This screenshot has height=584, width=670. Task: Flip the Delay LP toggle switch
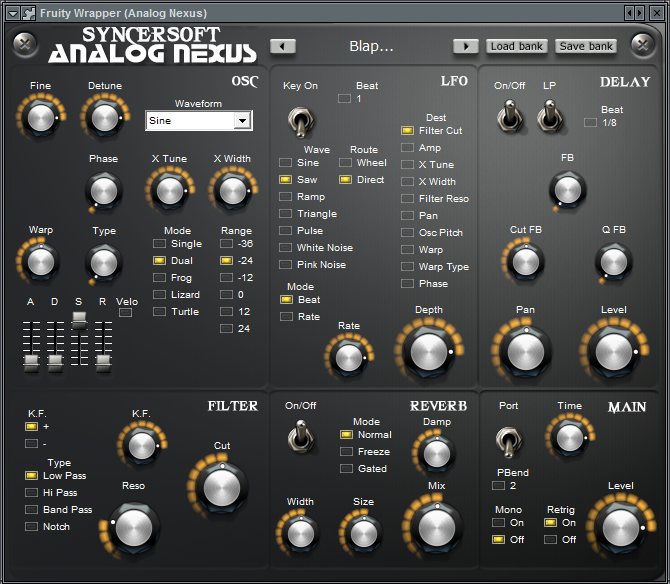pyautogui.click(x=550, y=116)
